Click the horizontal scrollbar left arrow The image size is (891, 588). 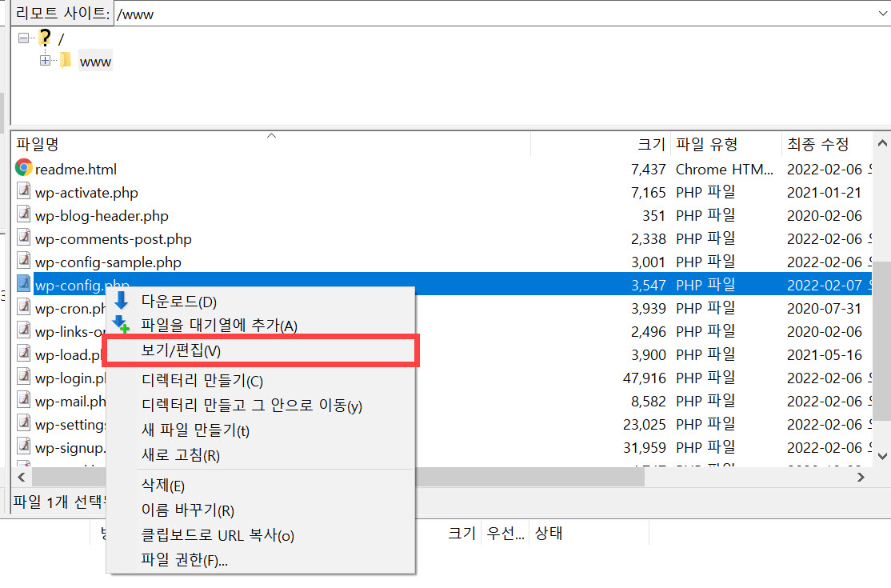(x=22, y=478)
